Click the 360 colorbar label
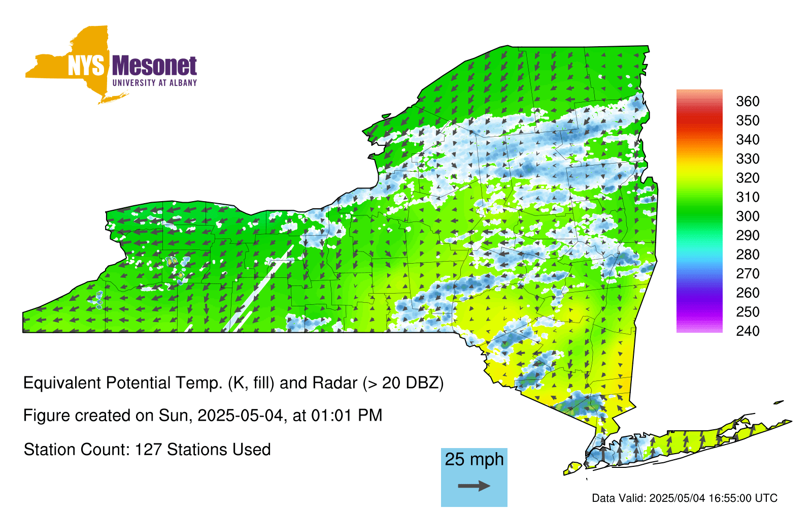This screenshot has height=508, width=812. pyautogui.click(x=748, y=102)
